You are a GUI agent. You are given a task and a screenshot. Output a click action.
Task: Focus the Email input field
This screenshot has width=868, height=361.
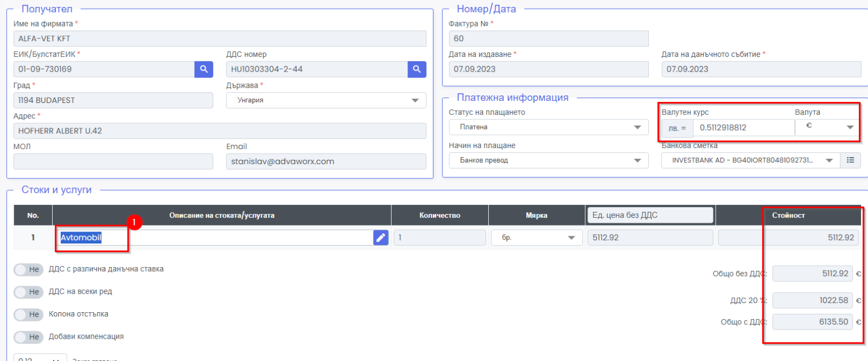[x=325, y=162]
